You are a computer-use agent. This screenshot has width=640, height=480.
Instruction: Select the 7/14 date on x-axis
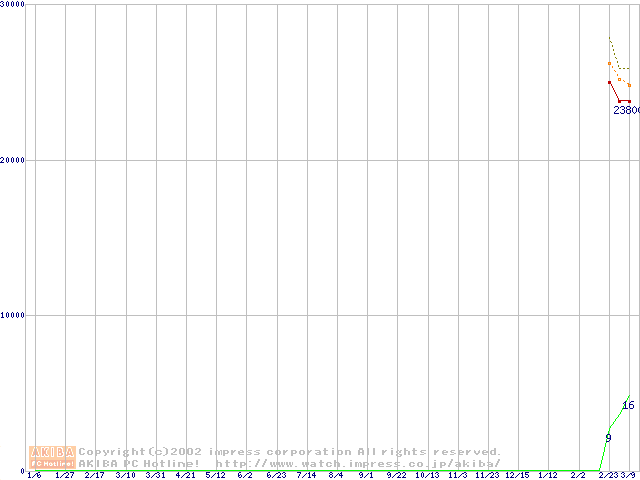pyautogui.click(x=306, y=475)
